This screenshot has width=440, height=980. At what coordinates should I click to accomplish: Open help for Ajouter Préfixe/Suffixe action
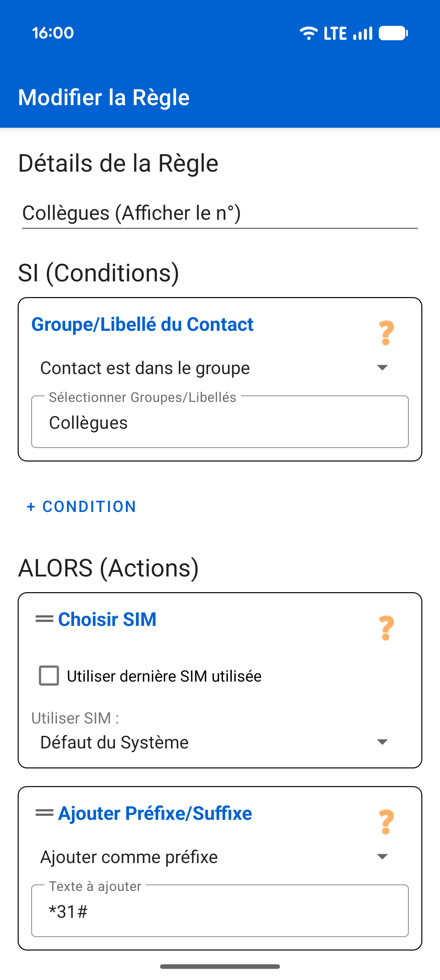pos(386,822)
